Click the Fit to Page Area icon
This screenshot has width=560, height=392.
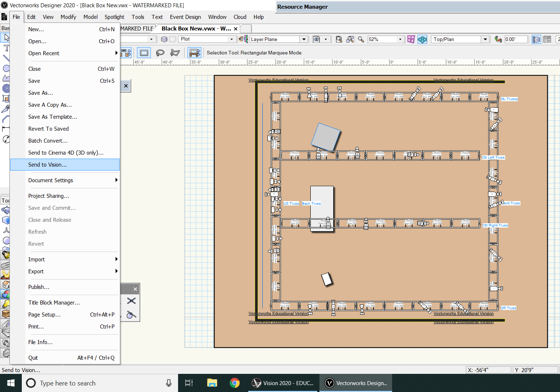[339, 39]
